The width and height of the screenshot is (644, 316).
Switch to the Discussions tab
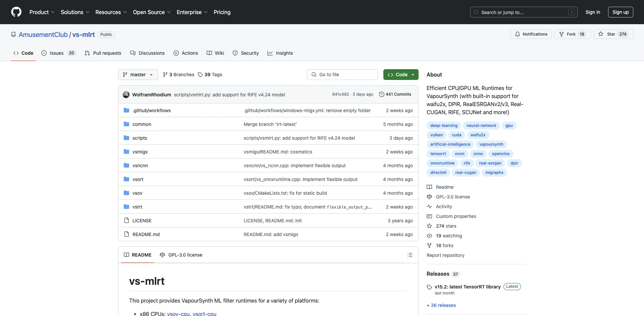click(x=147, y=53)
